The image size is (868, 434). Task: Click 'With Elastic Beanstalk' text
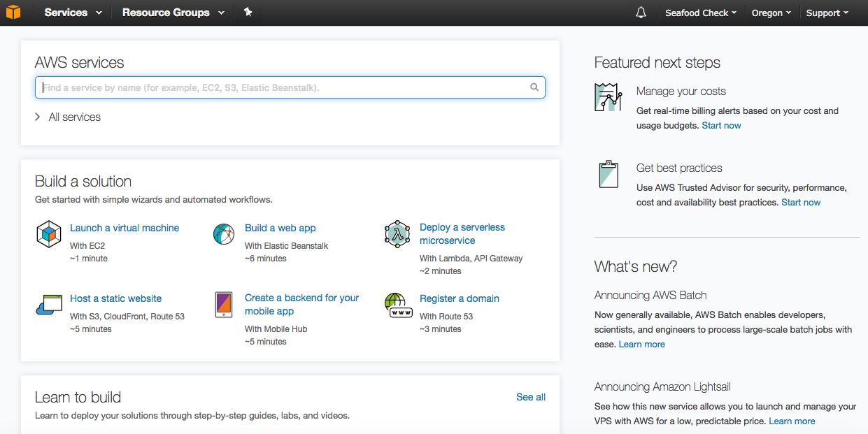[286, 246]
